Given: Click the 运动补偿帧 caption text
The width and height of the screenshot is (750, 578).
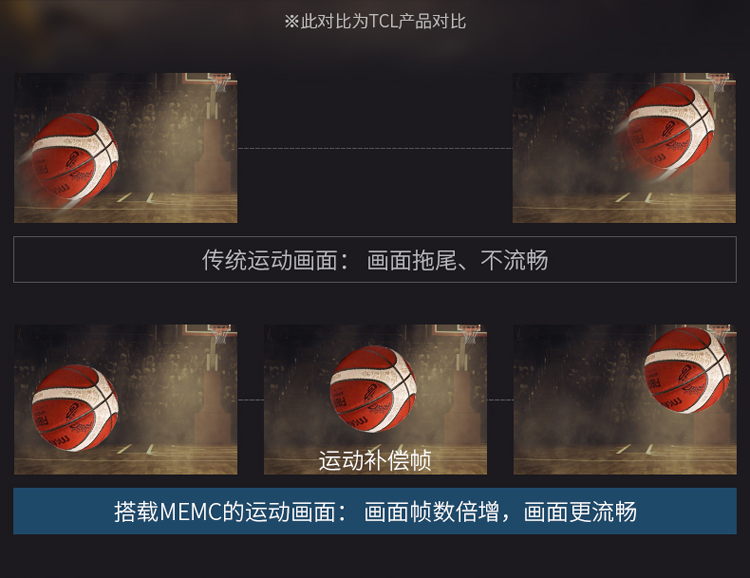Looking at the screenshot, I should 375,460.
